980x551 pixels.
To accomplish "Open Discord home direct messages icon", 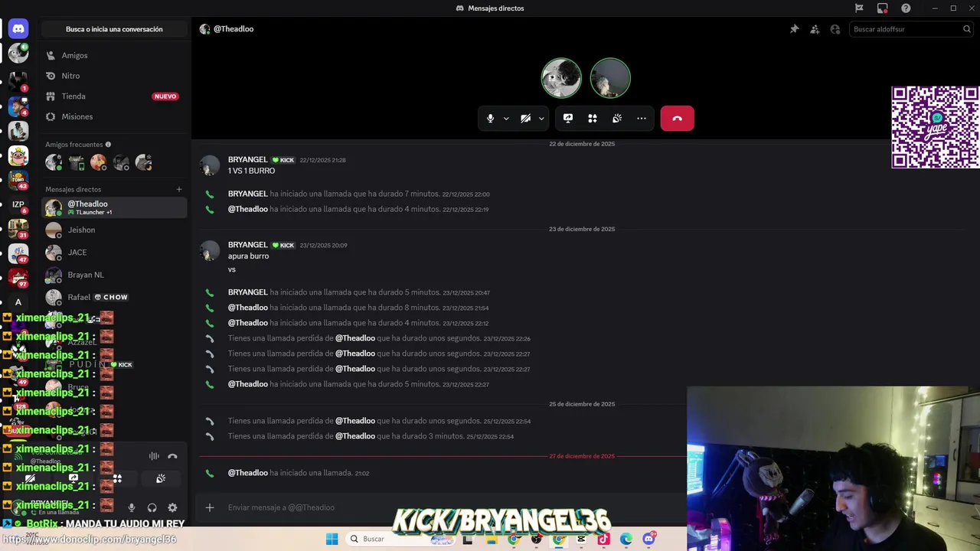I will 18,29.
